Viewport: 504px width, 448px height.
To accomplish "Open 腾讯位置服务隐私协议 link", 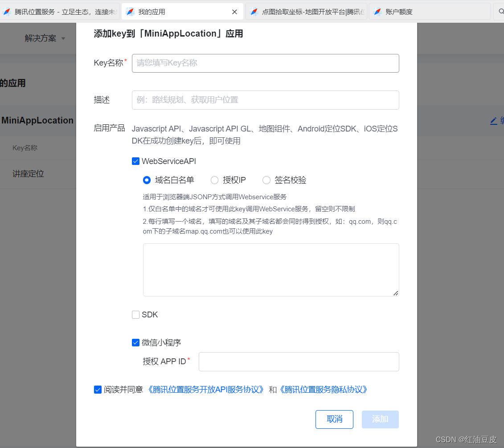I will click(x=324, y=390).
